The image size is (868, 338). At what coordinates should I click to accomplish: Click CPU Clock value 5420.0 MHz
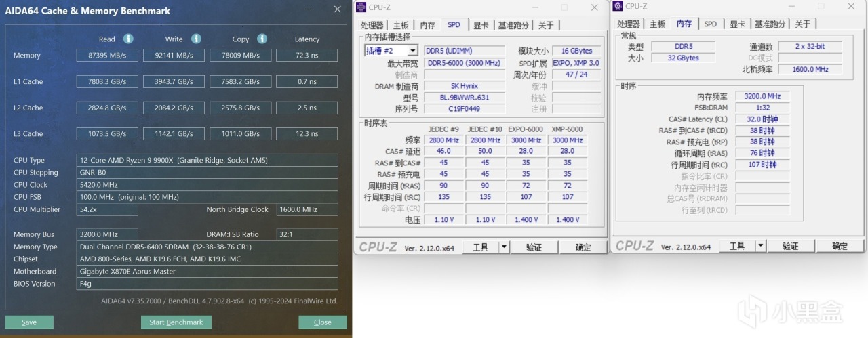[207, 185]
